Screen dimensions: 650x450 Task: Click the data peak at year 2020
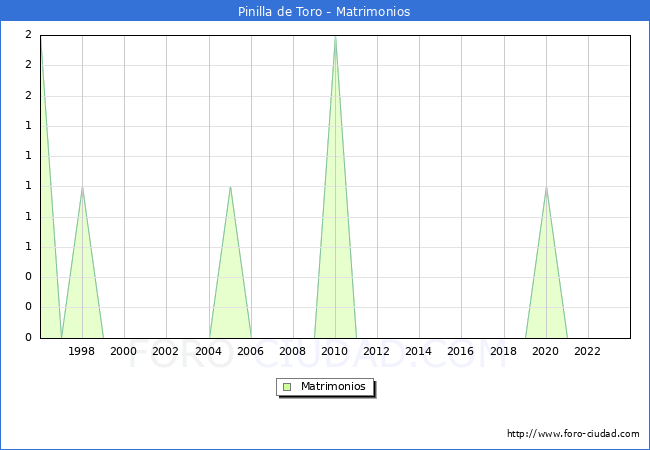pyautogui.click(x=546, y=187)
